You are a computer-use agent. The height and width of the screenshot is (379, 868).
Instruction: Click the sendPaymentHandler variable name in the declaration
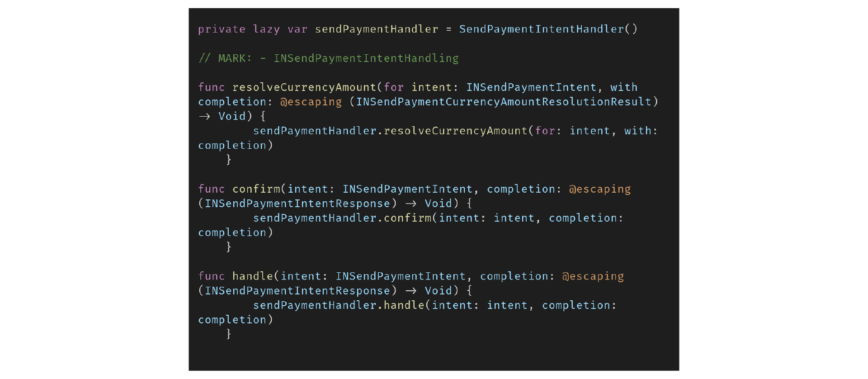click(377, 29)
